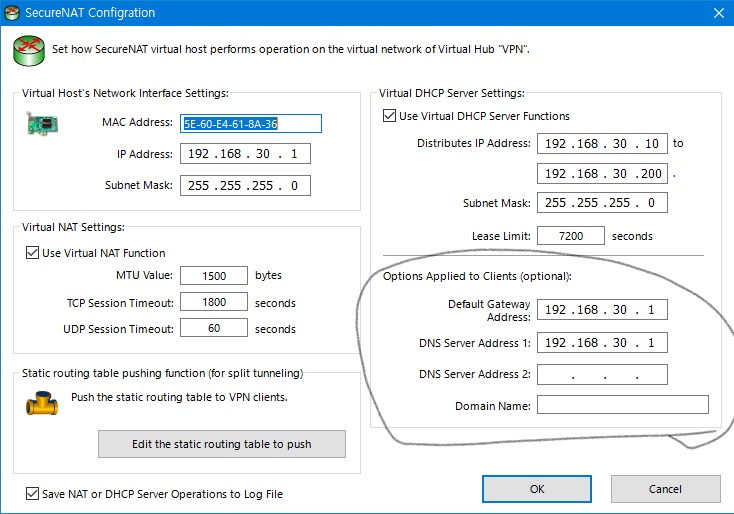Click the DNS Server Address 1 field

tap(602, 343)
